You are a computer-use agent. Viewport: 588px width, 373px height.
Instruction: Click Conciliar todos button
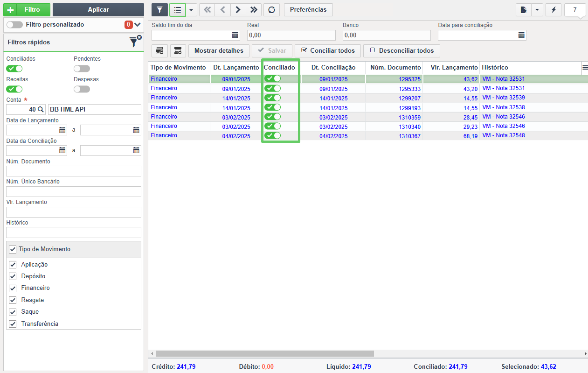(x=328, y=50)
